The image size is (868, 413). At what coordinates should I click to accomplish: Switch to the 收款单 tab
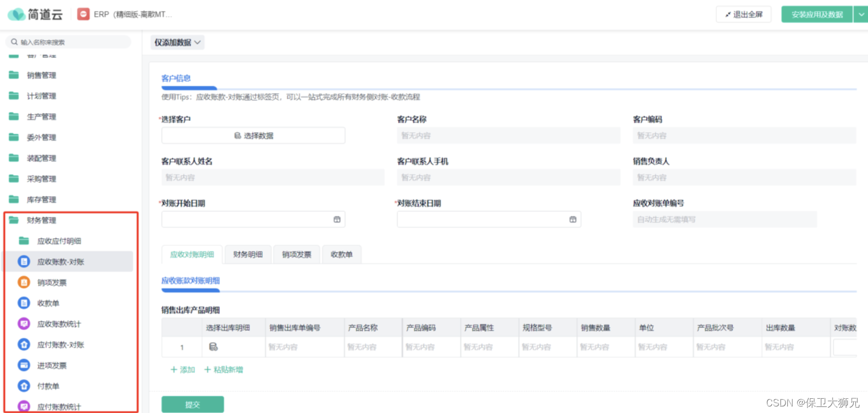(342, 254)
